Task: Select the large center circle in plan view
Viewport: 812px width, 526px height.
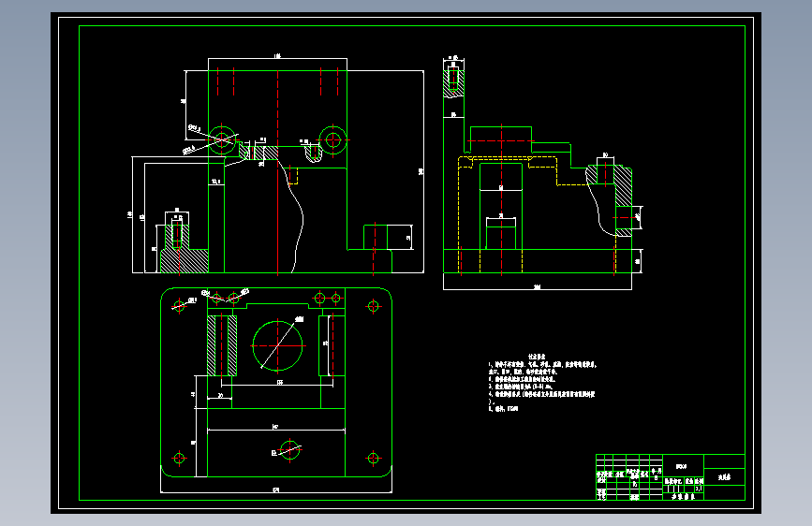Action: [277, 346]
